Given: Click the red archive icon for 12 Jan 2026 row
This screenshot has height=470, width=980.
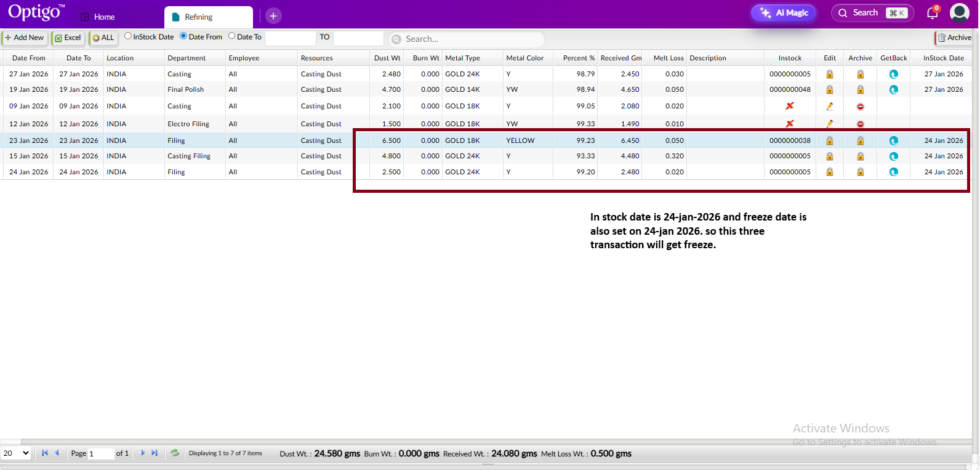Looking at the screenshot, I should 860,124.
